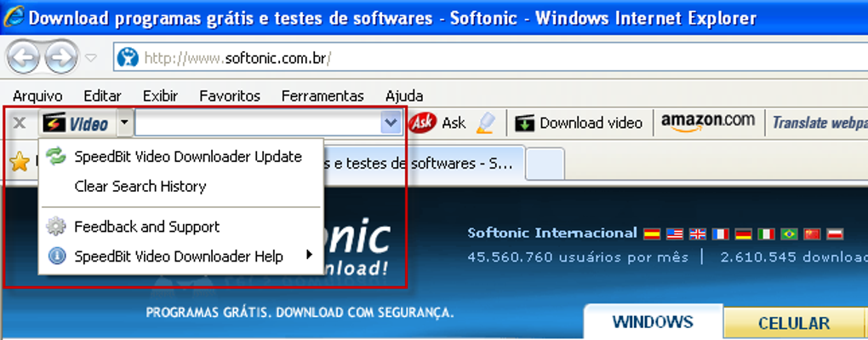Viewport: 868px width, 340px height.
Task: Close the SpeedBit toolbar with the X
Action: (x=20, y=123)
